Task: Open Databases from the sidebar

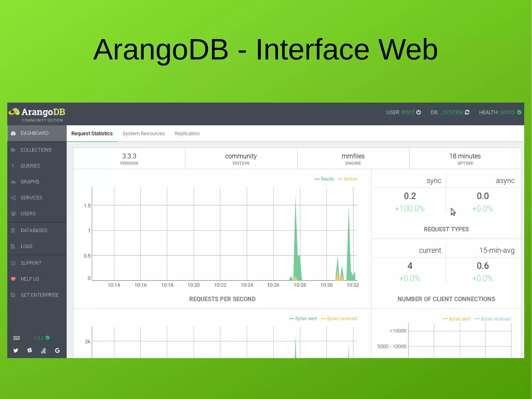Action: click(x=37, y=231)
